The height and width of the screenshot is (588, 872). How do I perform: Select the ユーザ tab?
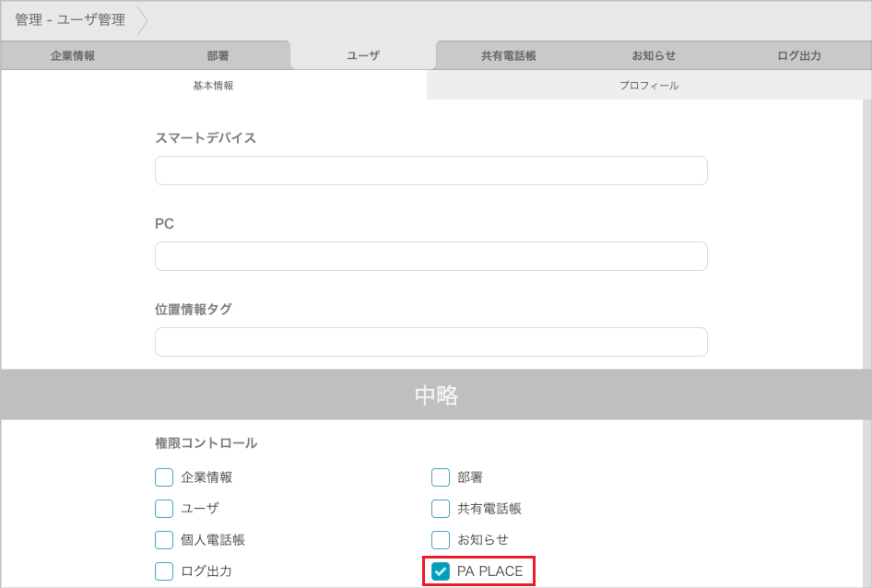point(363,55)
